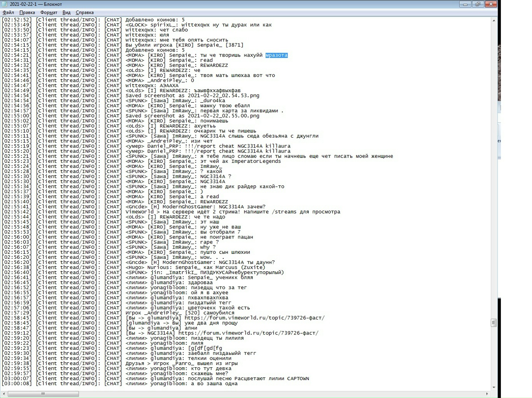
Task: Click the horizontal scrollbar left arrow
Action: [x=4, y=393]
